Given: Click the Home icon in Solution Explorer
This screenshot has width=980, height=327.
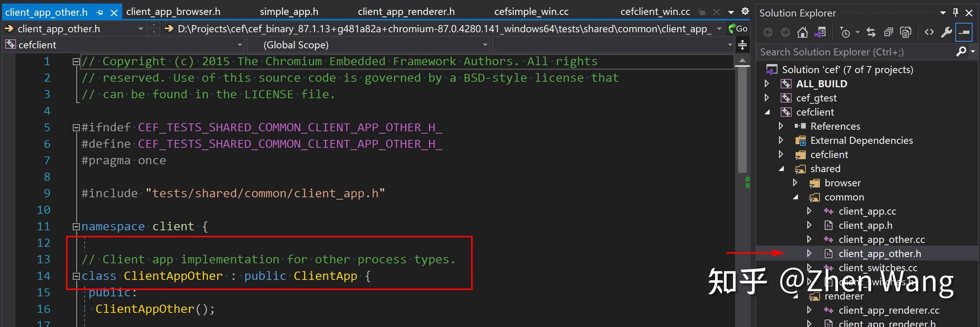Looking at the screenshot, I should pyautogui.click(x=802, y=32).
